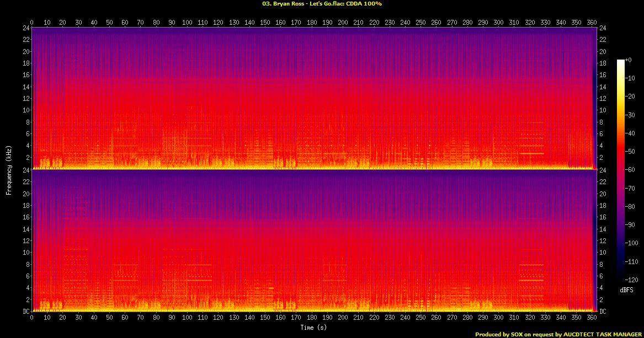Click the "+0" value on the dBFS scale

click(629, 60)
